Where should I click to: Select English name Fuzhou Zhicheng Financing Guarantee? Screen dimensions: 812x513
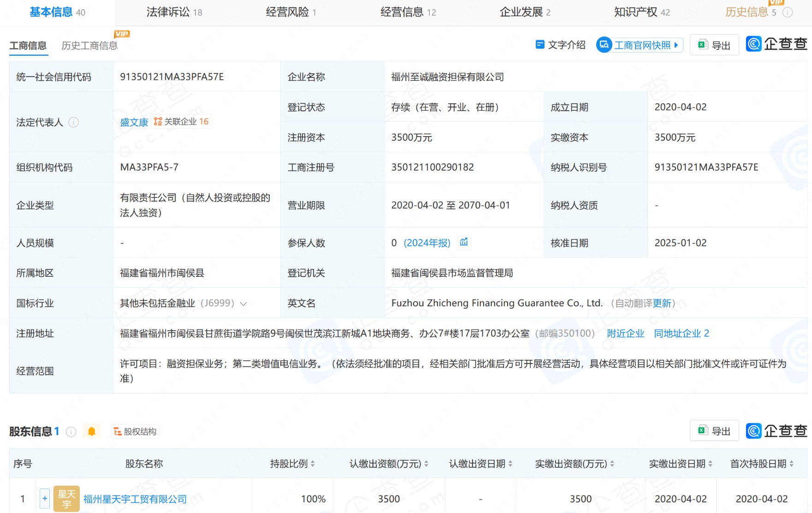pyautogui.click(x=497, y=303)
